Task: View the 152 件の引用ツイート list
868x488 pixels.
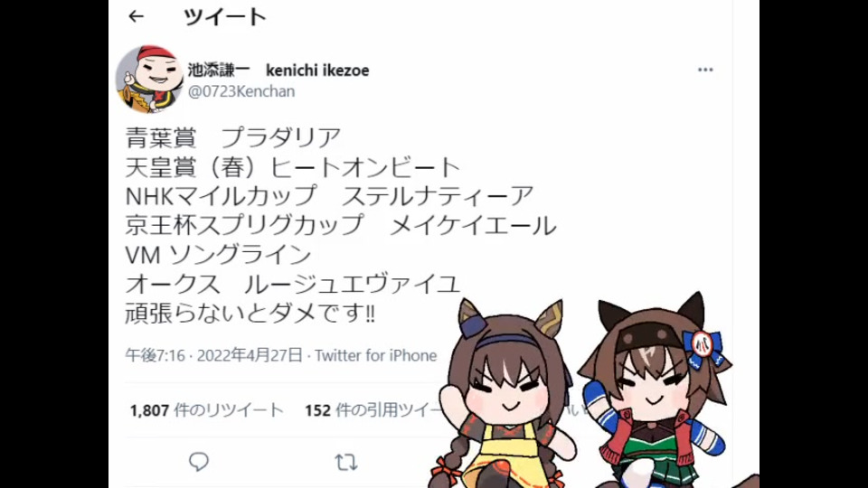Action: (x=374, y=410)
